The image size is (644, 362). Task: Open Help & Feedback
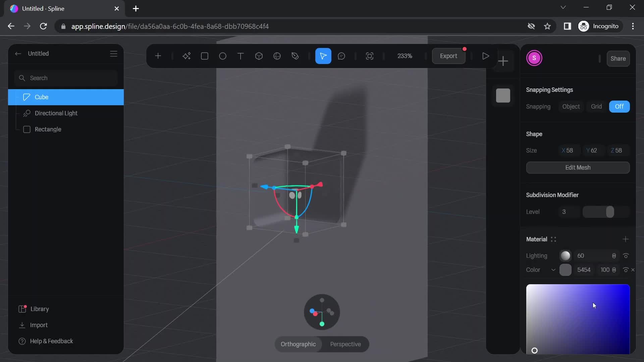(46, 341)
